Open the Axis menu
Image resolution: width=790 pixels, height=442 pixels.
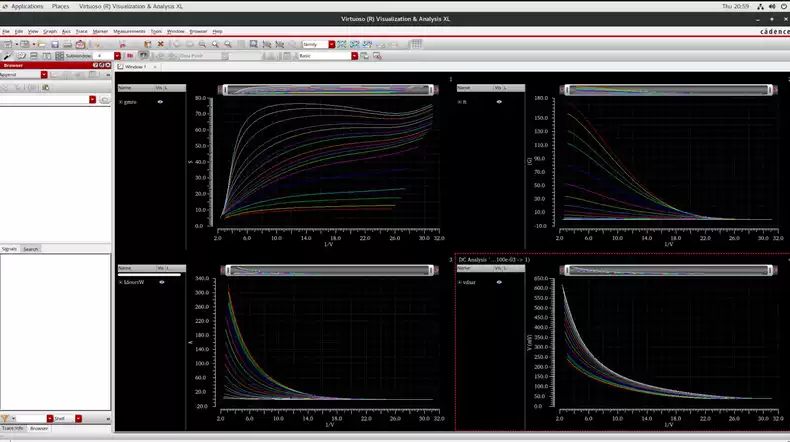66,31
